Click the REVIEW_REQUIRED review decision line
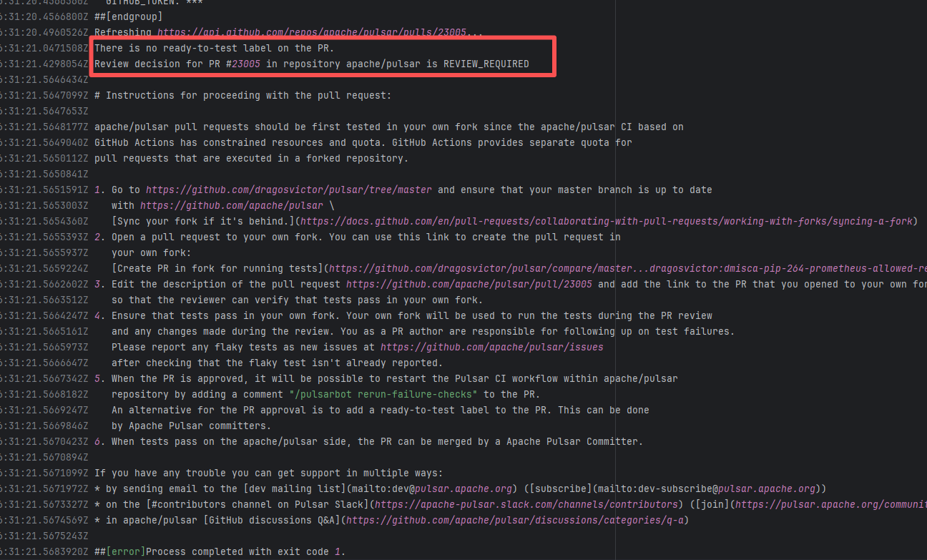 (311, 64)
